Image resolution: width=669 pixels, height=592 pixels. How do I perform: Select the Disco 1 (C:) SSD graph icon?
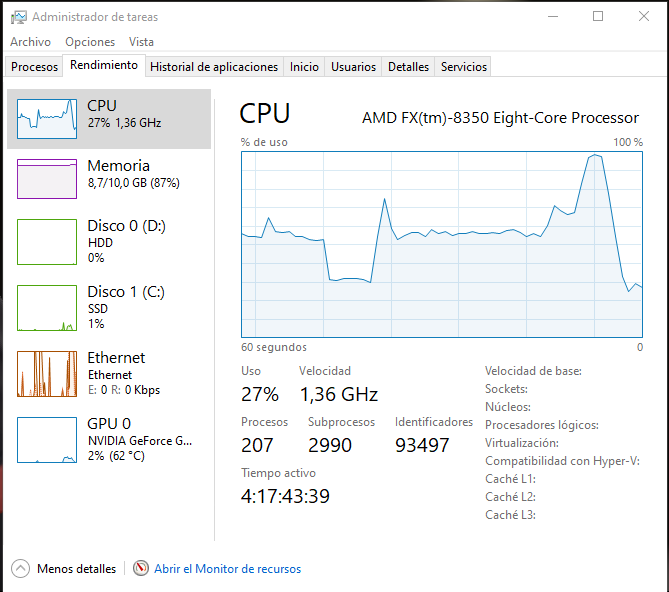(x=47, y=308)
